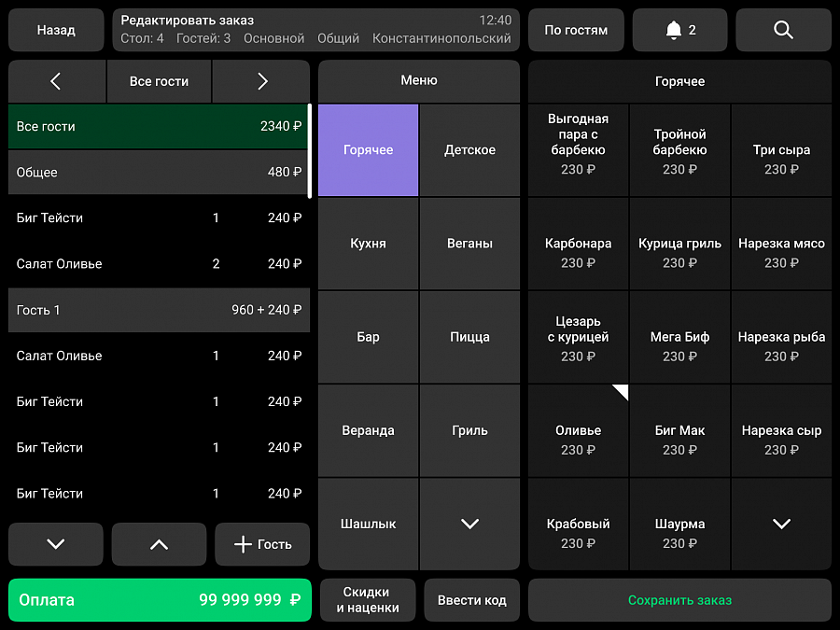Add Цезарь с курицей dish

point(578,337)
